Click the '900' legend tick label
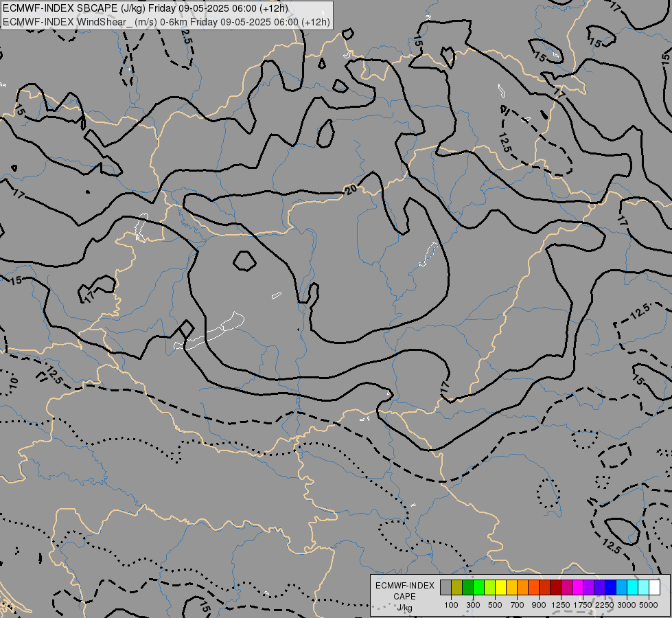This screenshot has width=672, height=618. point(539,605)
